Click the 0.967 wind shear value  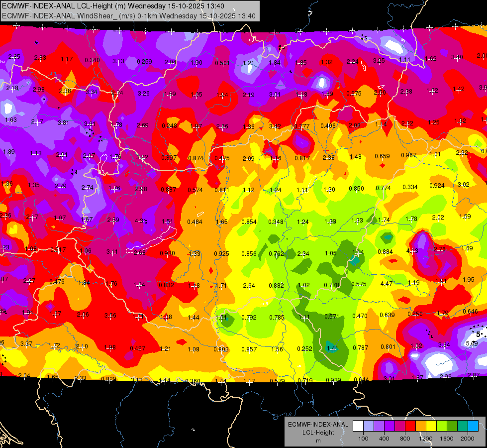[x=409, y=155]
